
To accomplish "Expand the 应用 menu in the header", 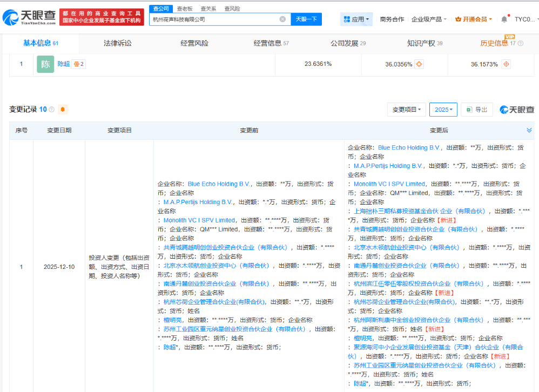I will coord(356,19).
